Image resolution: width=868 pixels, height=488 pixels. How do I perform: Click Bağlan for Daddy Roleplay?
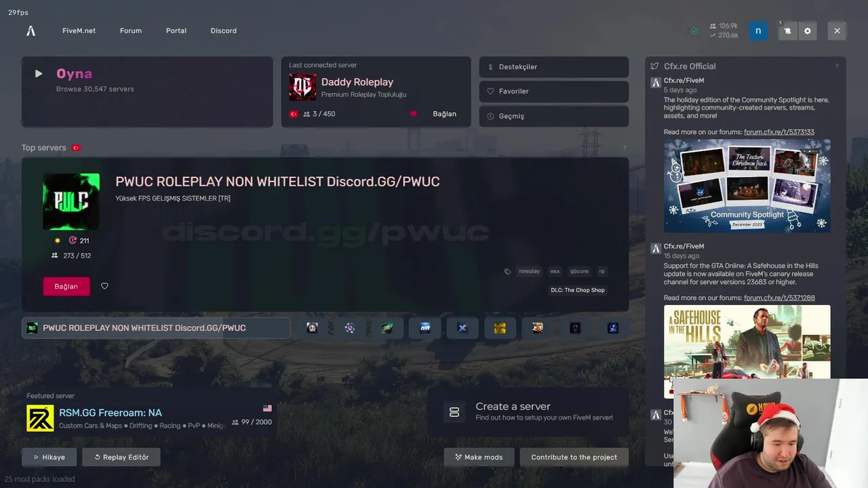tap(444, 114)
